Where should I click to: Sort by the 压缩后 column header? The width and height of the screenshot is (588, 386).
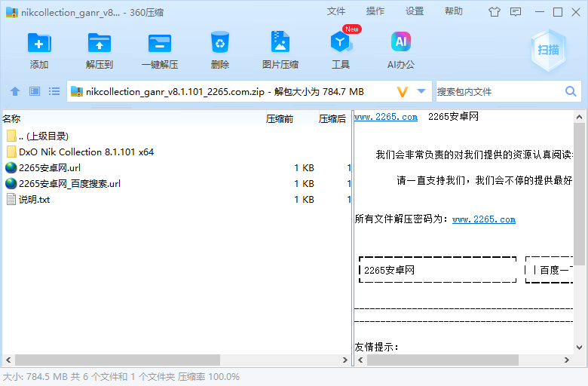[335, 119]
